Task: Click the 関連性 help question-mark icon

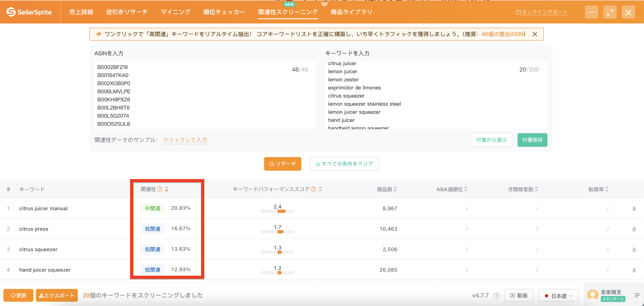Action: [x=160, y=189]
